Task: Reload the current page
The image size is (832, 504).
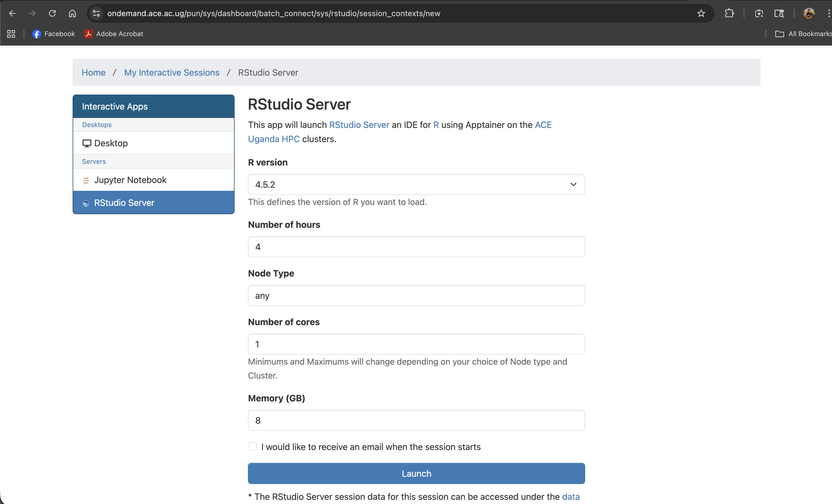Action: coord(52,14)
